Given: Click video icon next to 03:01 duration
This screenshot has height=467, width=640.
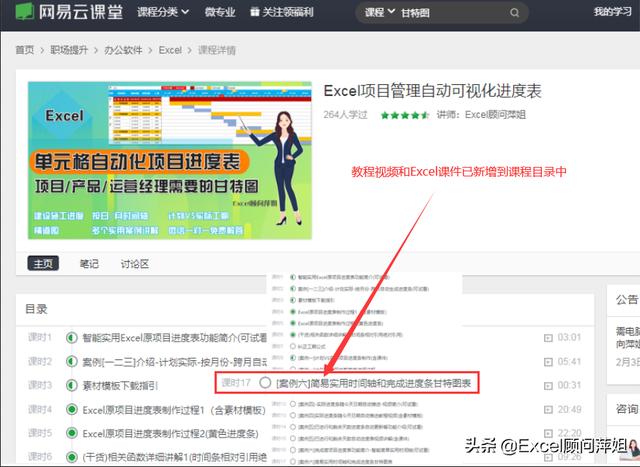Looking at the screenshot, I should point(548,338).
